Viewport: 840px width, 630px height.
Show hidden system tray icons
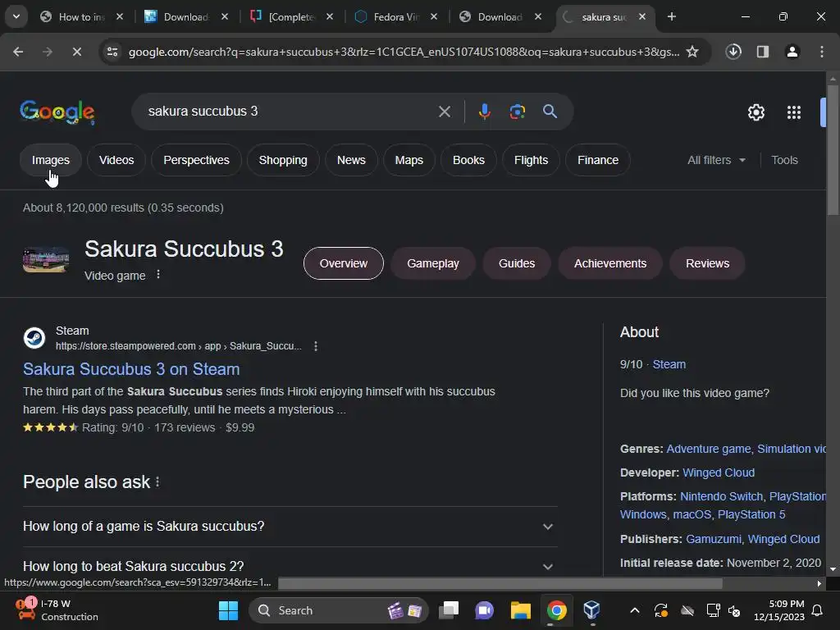(x=635, y=610)
